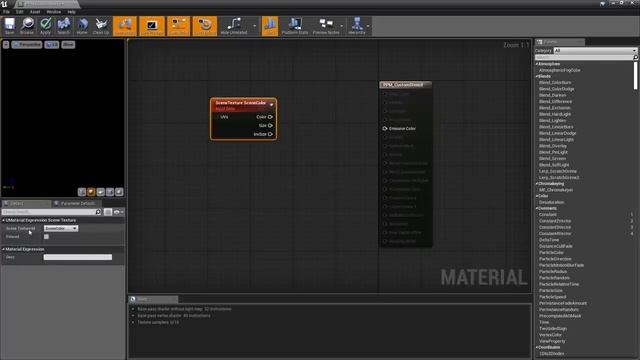Click the Palette search field

pyautogui.click(x=584, y=58)
